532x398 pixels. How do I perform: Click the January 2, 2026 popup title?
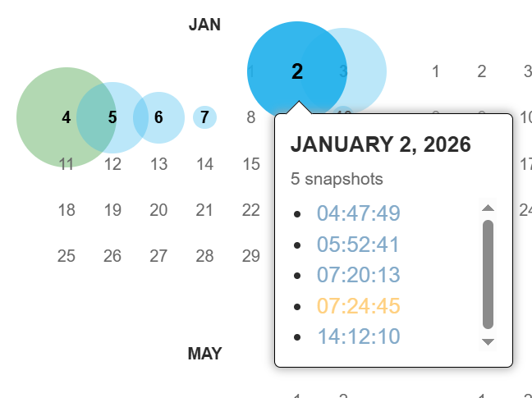point(380,144)
